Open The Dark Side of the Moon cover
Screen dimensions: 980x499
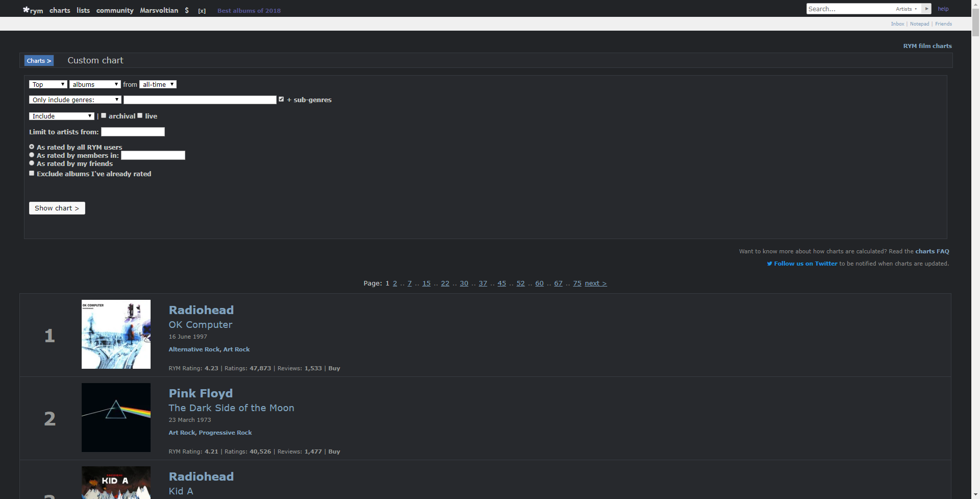click(116, 417)
